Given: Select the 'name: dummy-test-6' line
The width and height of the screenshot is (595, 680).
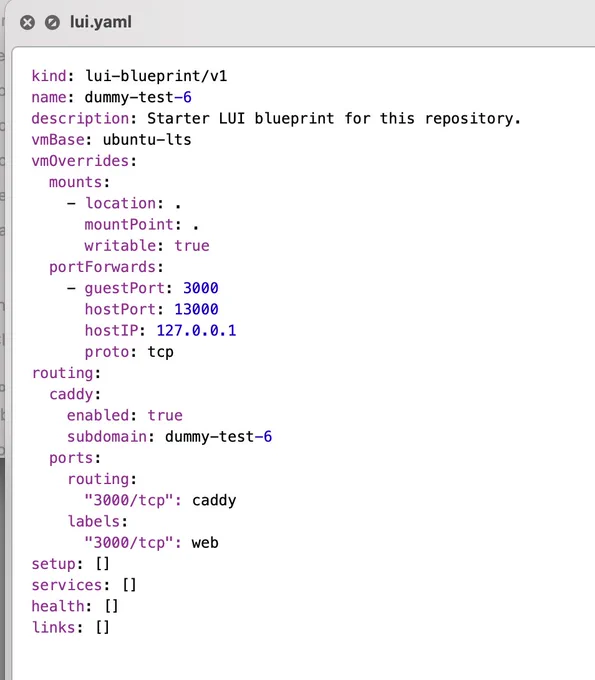Looking at the screenshot, I should (111, 97).
